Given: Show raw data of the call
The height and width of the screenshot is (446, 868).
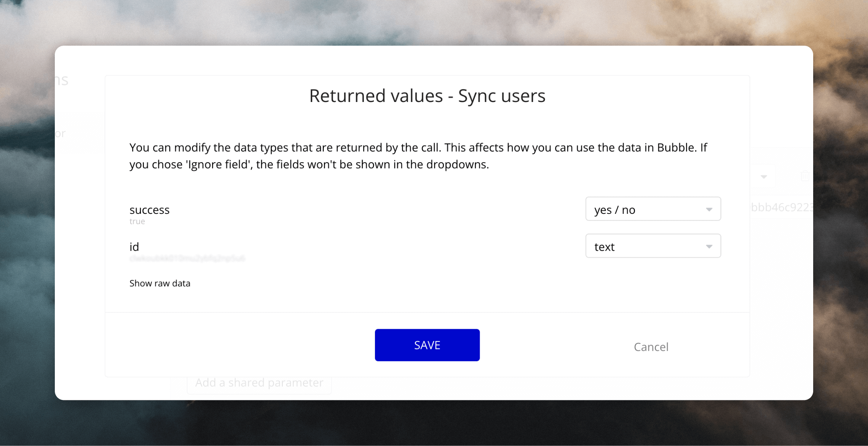Looking at the screenshot, I should tap(160, 284).
